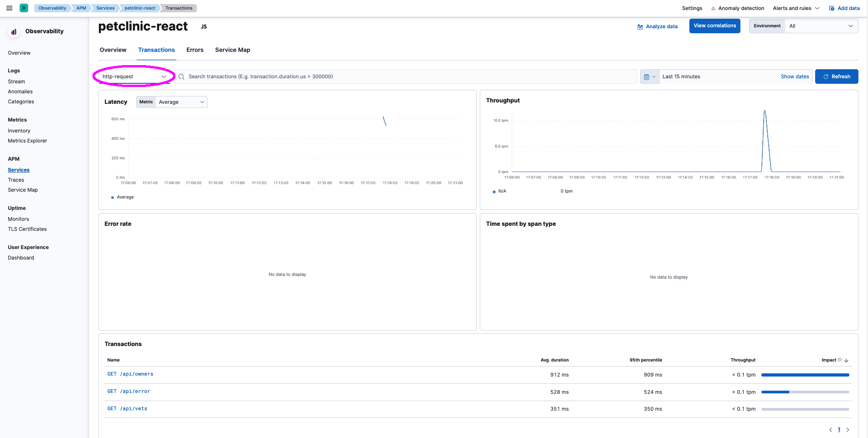The height and width of the screenshot is (438, 868).
Task: Click Show dates link
Action: pyautogui.click(x=795, y=76)
